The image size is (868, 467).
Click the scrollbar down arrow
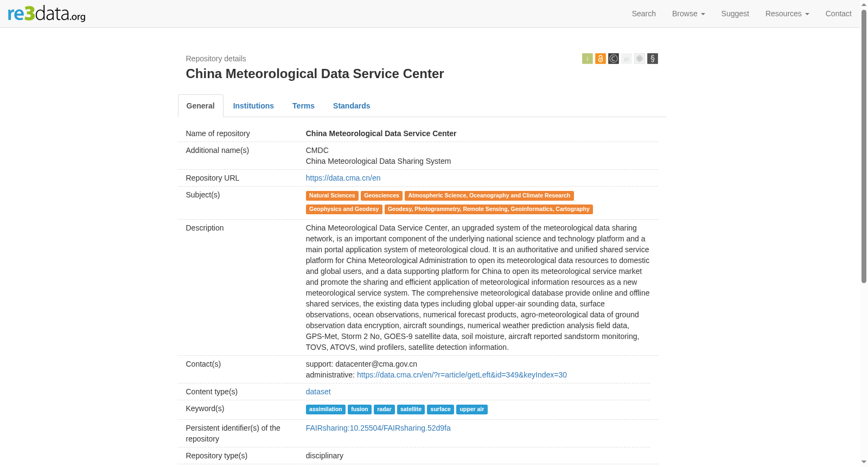pos(864,462)
